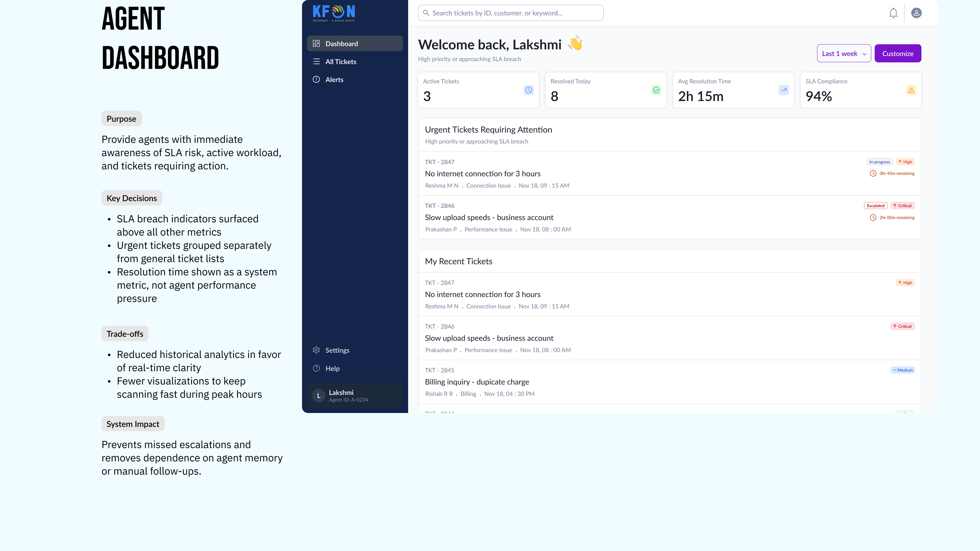This screenshot has width=980, height=551.
Task: Click clock icon beside 0hr 45m remaining
Action: [x=873, y=173]
